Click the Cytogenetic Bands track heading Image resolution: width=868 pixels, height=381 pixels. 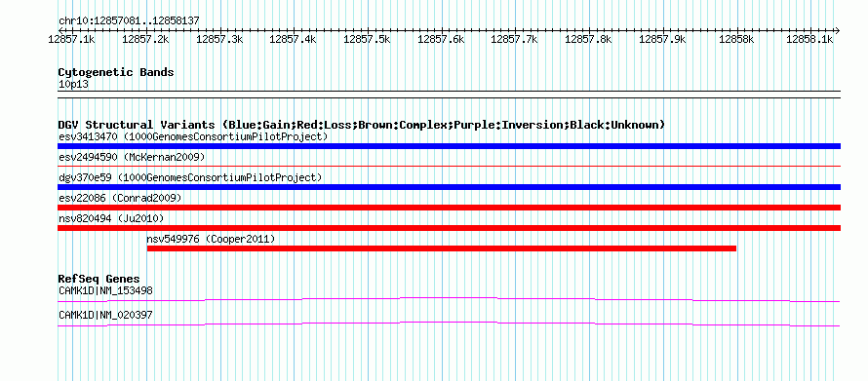coord(116,72)
